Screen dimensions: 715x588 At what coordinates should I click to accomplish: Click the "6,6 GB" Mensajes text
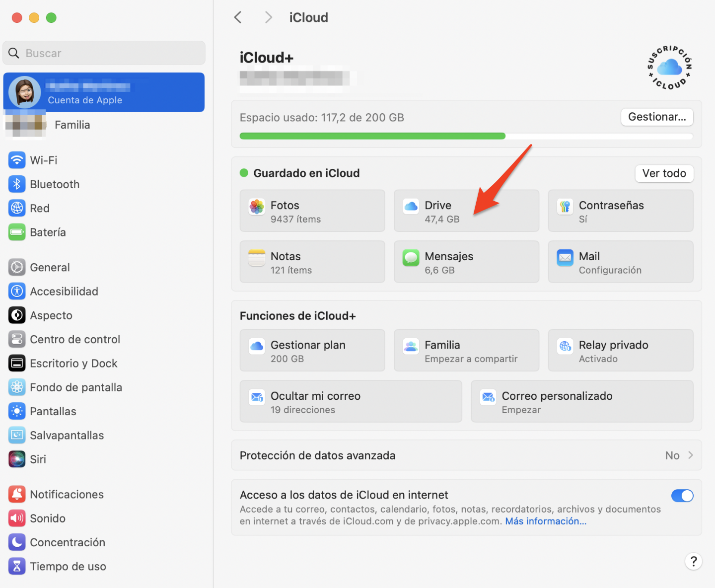pos(439,270)
